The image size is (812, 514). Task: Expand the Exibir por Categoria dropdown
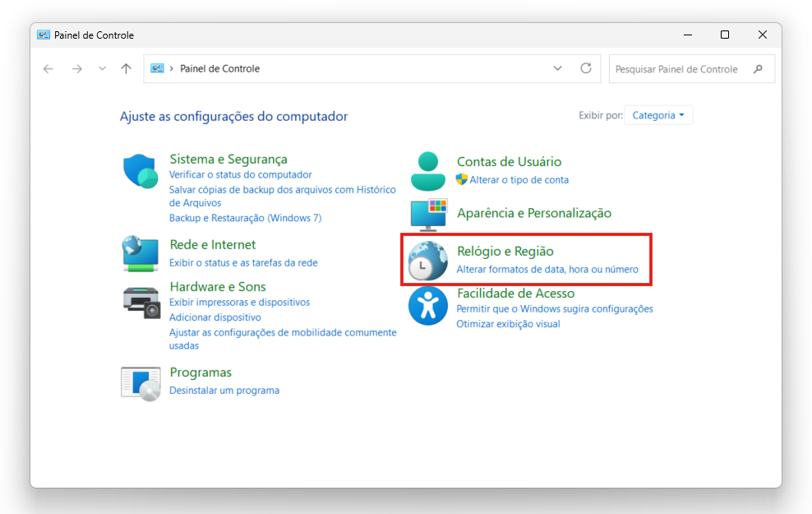click(x=658, y=116)
